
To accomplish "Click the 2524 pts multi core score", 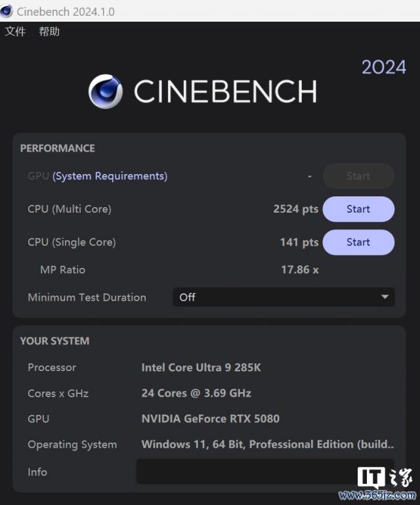I will [x=295, y=209].
